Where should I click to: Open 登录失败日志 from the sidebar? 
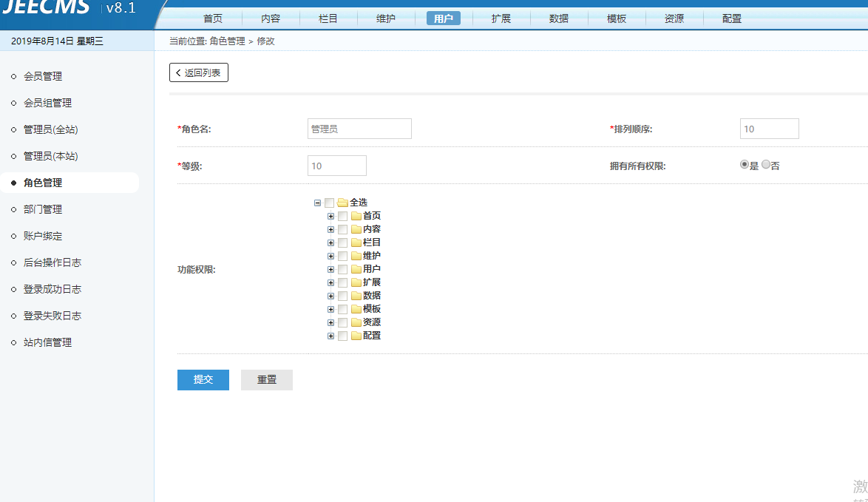[x=52, y=316]
